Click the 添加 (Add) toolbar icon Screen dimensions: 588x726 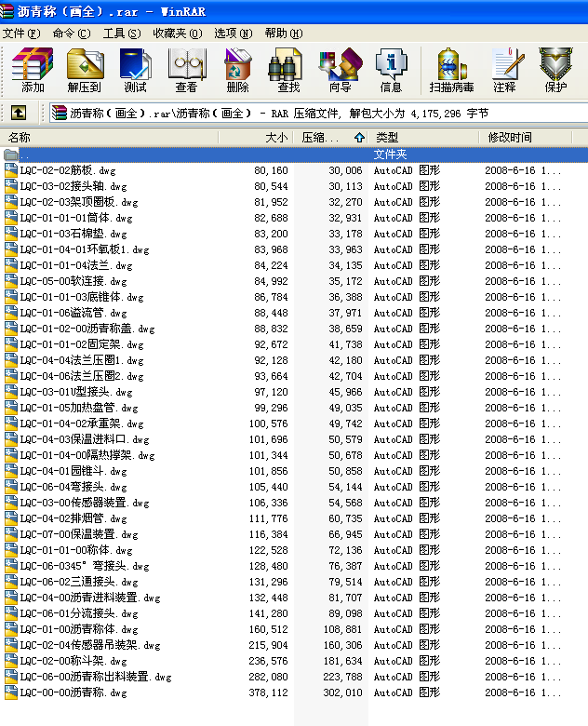coord(33,70)
